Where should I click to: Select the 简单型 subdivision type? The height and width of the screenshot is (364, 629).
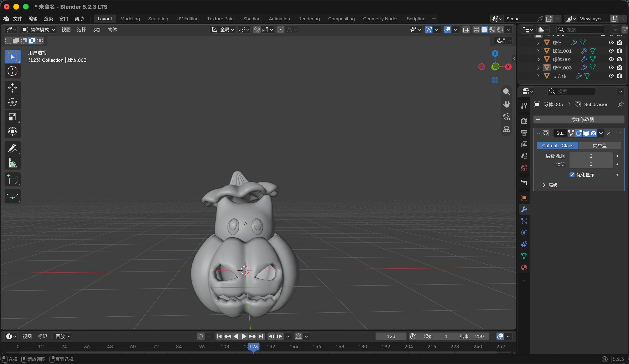pos(599,146)
